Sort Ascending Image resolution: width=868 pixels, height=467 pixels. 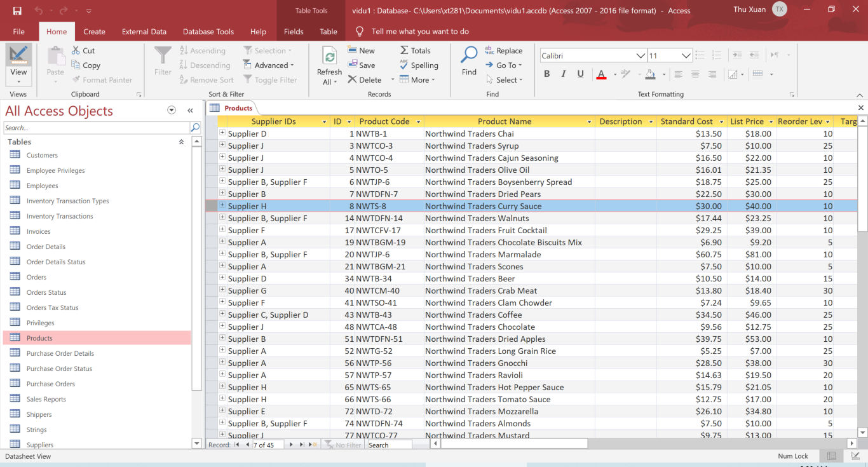(202, 51)
